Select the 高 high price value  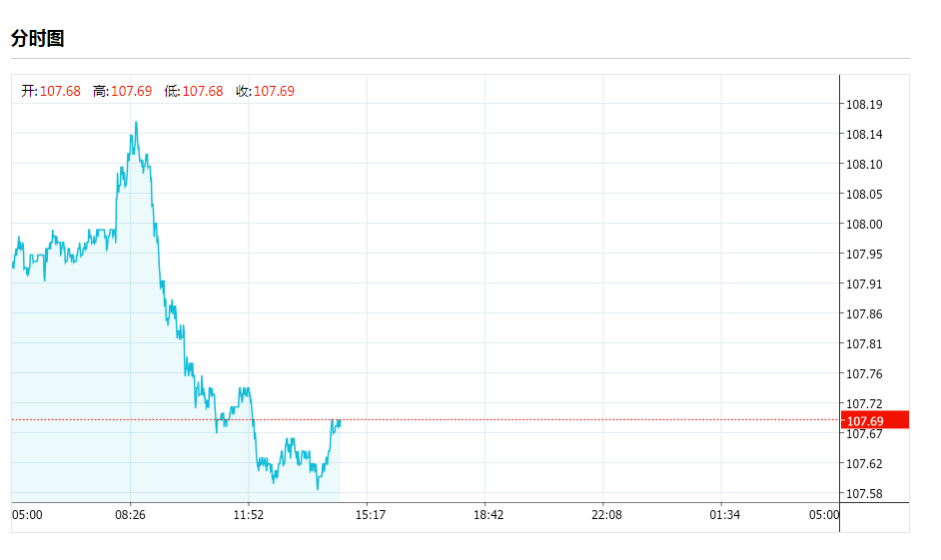pos(131,92)
